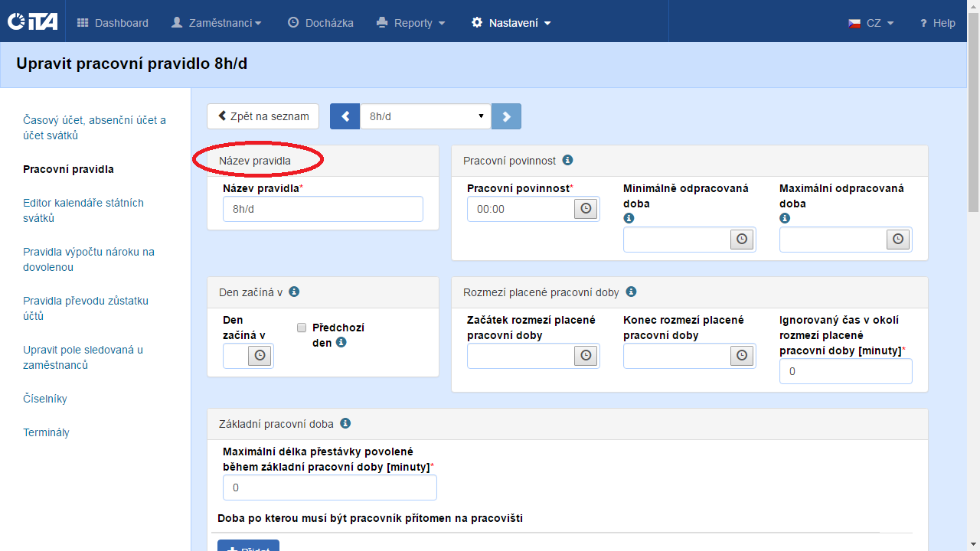Enable the Předchozí den checkbox

click(302, 328)
